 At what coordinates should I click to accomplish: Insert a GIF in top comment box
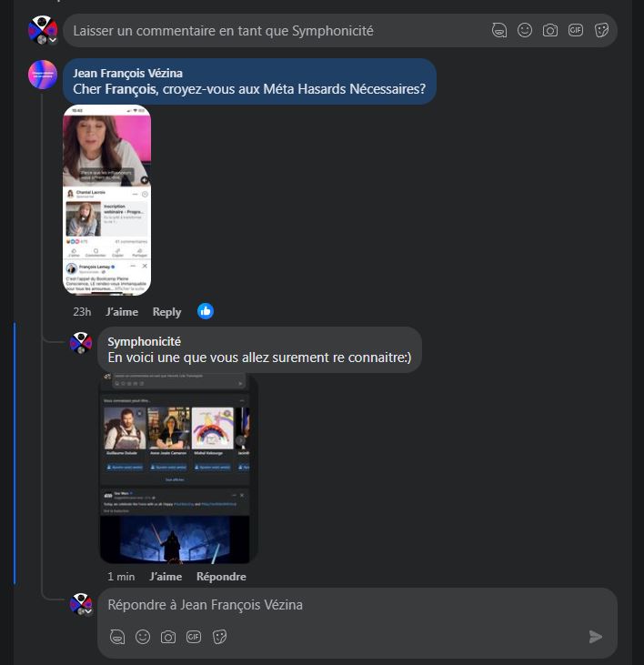tap(576, 30)
